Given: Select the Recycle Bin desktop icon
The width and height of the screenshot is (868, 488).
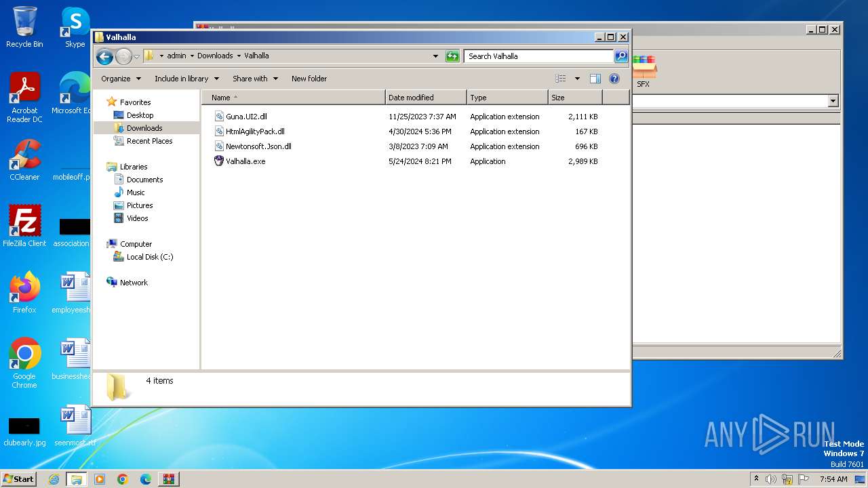Looking at the screenshot, I should (24, 27).
